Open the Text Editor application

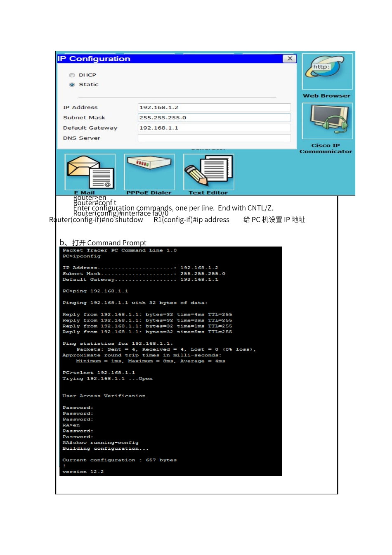pyautogui.click(x=209, y=172)
